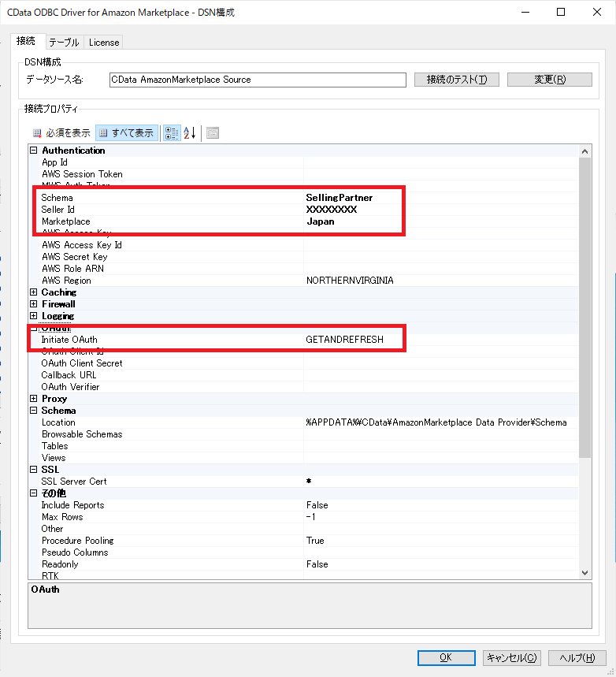Click the 接続のテスト(T) button
Screen dimensions: 616x677
[457, 80]
